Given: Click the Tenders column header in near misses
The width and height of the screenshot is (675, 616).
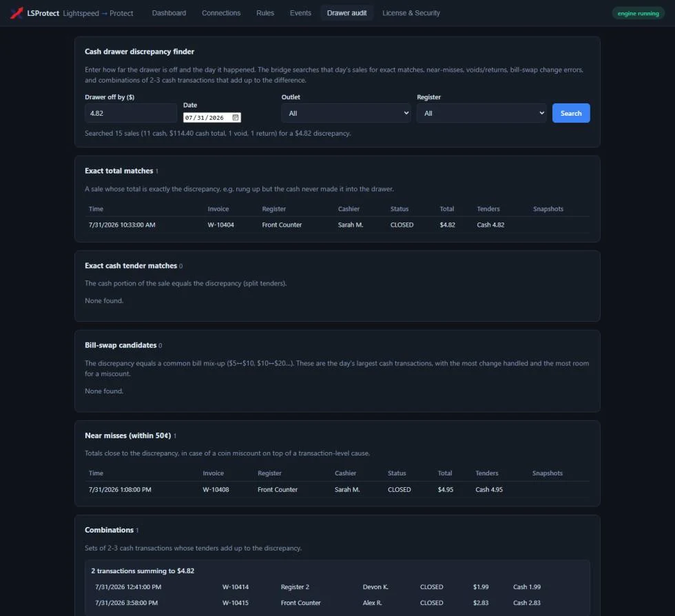Looking at the screenshot, I should click(487, 473).
